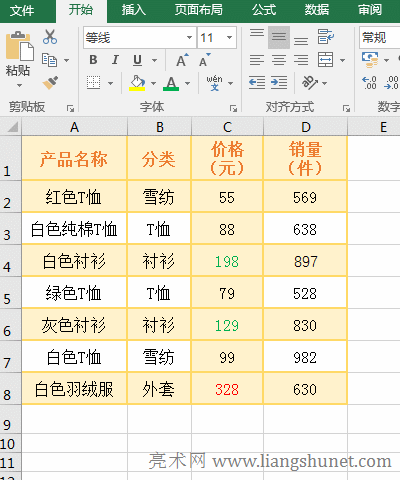The image size is (400, 480).
Task: Toggle Italic formatting
Action: 115,60
